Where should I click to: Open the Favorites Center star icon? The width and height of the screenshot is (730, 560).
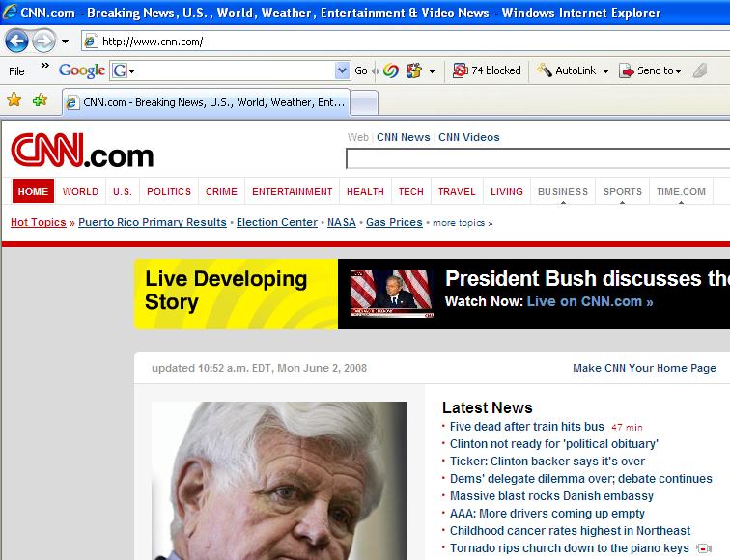[x=14, y=100]
